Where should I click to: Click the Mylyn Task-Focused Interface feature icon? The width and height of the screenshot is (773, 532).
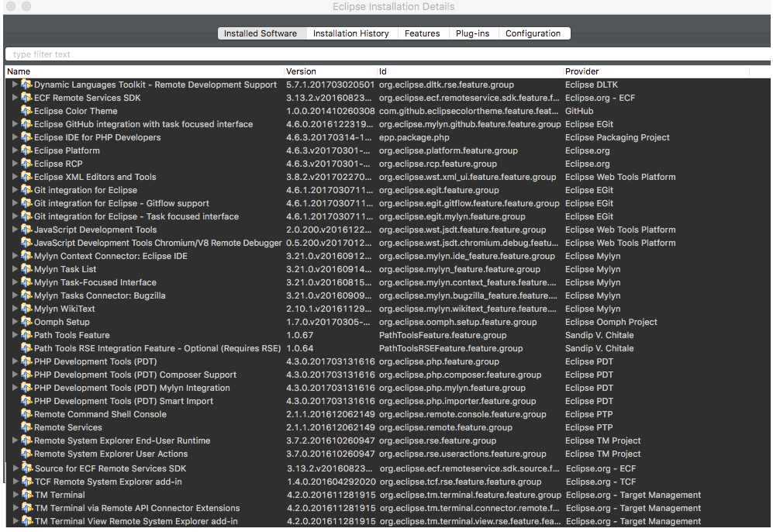pos(26,282)
